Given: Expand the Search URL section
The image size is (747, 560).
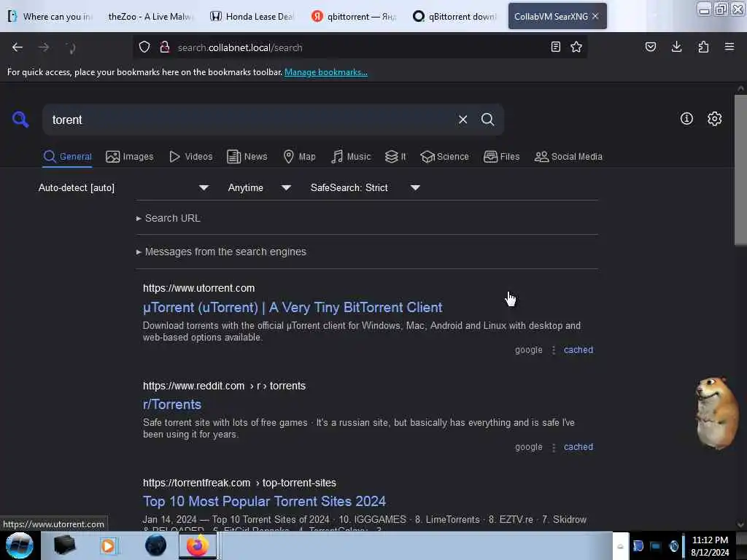Looking at the screenshot, I should (169, 218).
